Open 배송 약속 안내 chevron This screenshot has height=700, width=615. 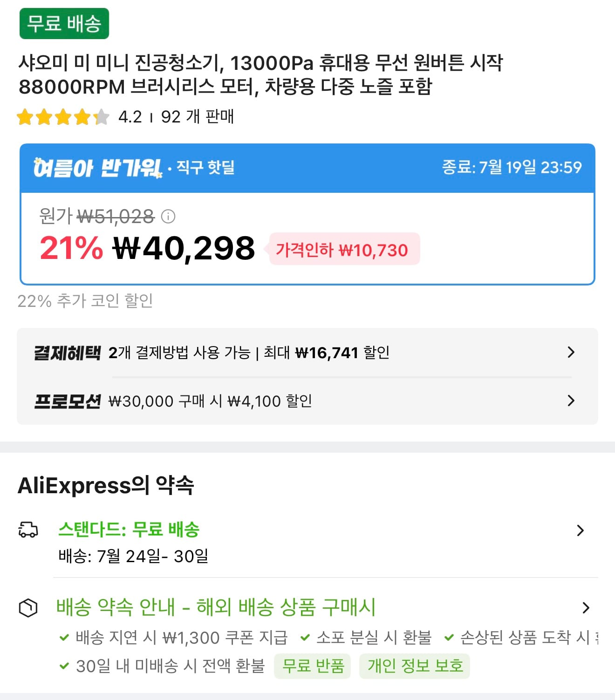coord(586,608)
